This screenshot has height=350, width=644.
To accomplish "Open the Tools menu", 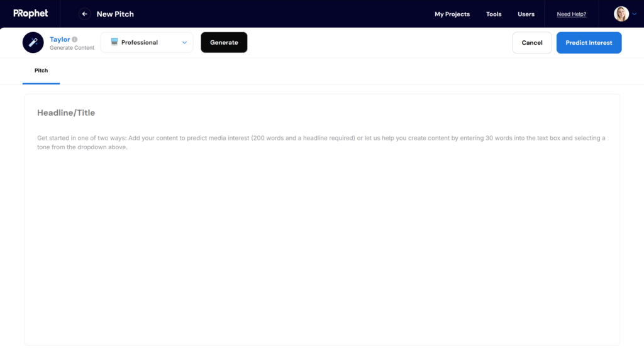I will (494, 14).
